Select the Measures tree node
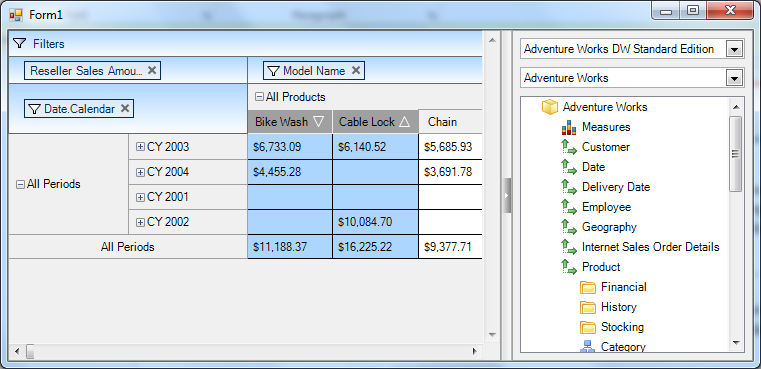The height and width of the screenshot is (369, 761). 606,127
